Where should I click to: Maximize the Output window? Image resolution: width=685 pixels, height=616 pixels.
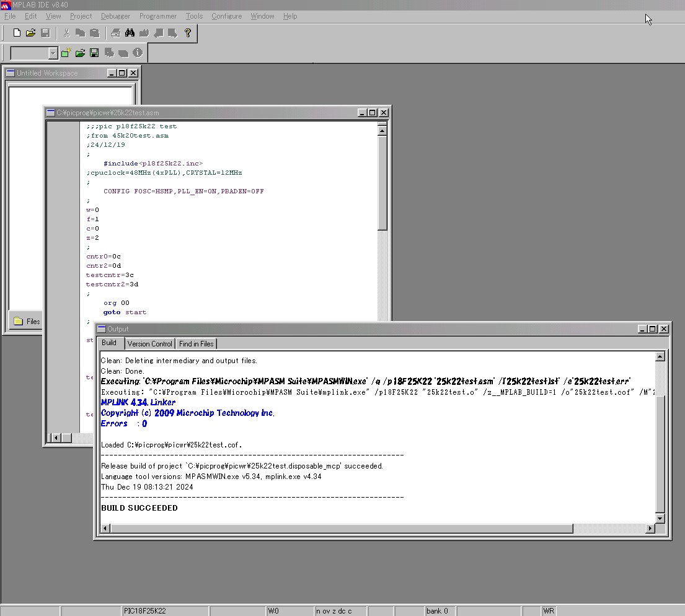653,329
